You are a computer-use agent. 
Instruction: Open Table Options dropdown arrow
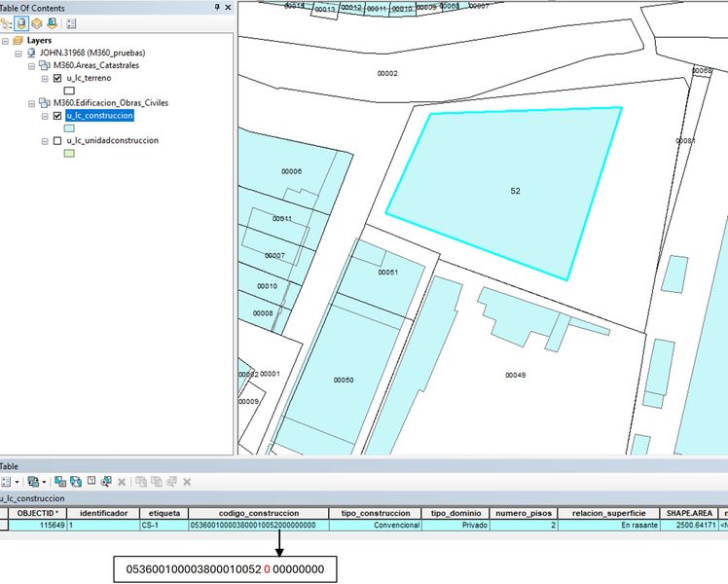(x=18, y=482)
